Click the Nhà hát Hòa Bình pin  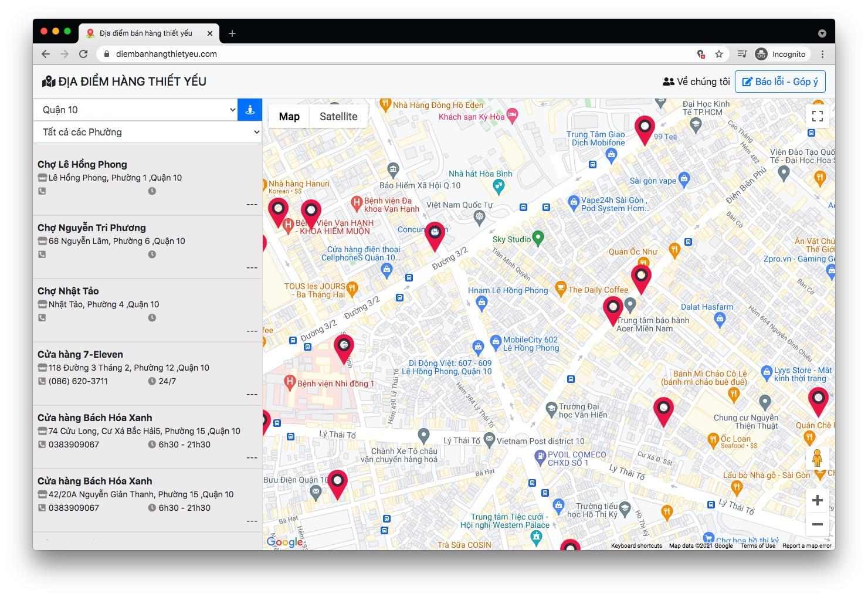pyautogui.click(x=499, y=187)
